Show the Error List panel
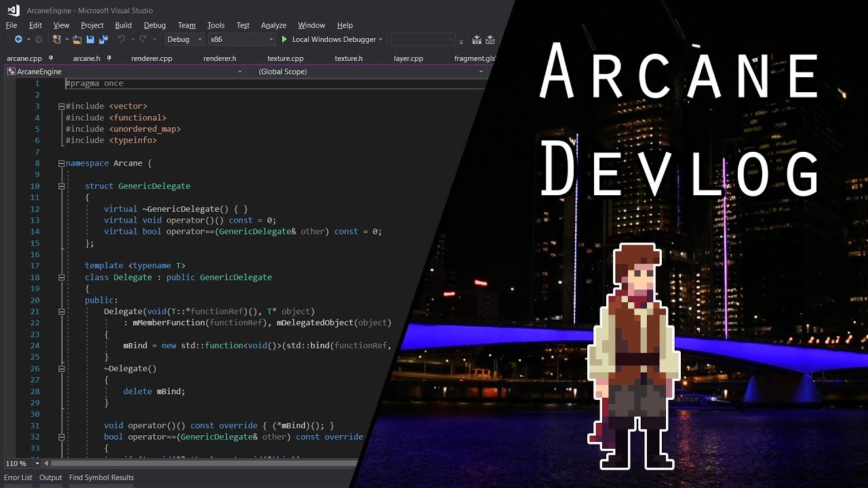This screenshot has height=488, width=868. point(18,478)
